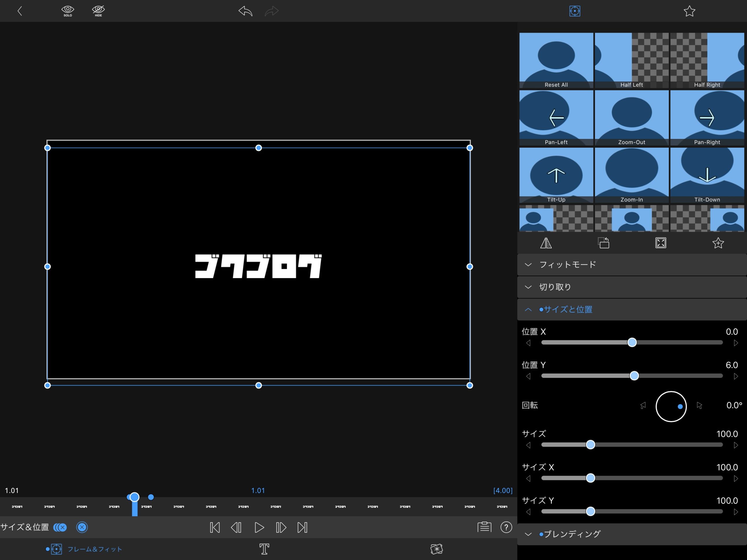
Task: Click the right-middle frame resize handle
Action: pyautogui.click(x=470, y=266)
